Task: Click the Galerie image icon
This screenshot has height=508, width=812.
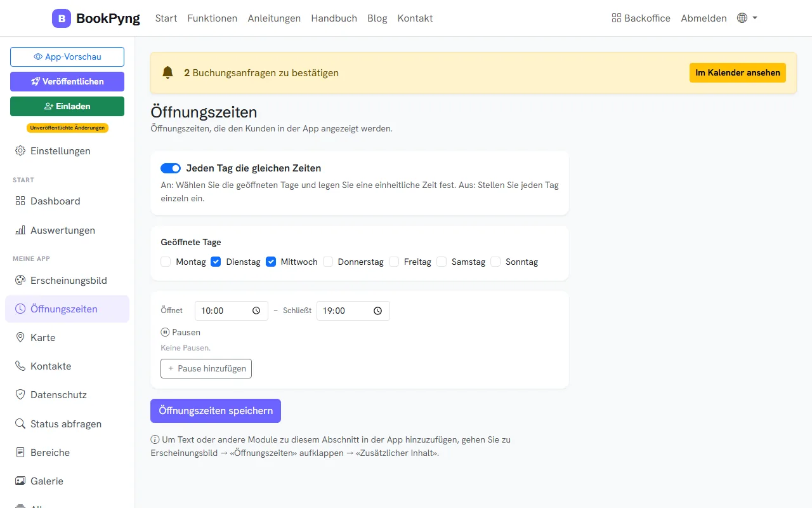Action: coord(20,481)
